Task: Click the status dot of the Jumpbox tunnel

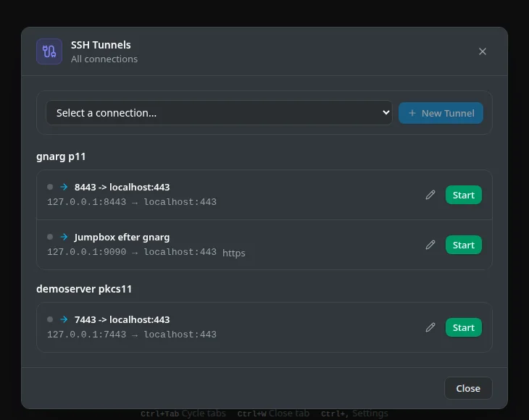Action: [x=50, y=237]
